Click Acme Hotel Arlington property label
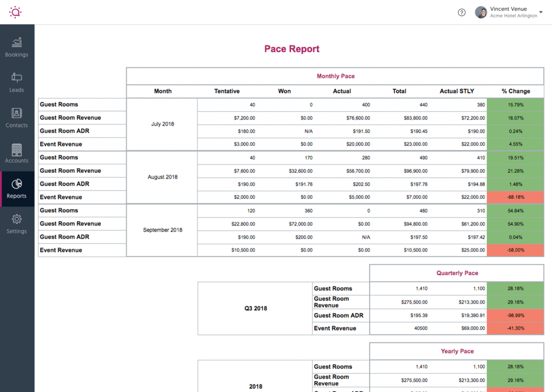 pyautogui.click(x=513, y=16)
